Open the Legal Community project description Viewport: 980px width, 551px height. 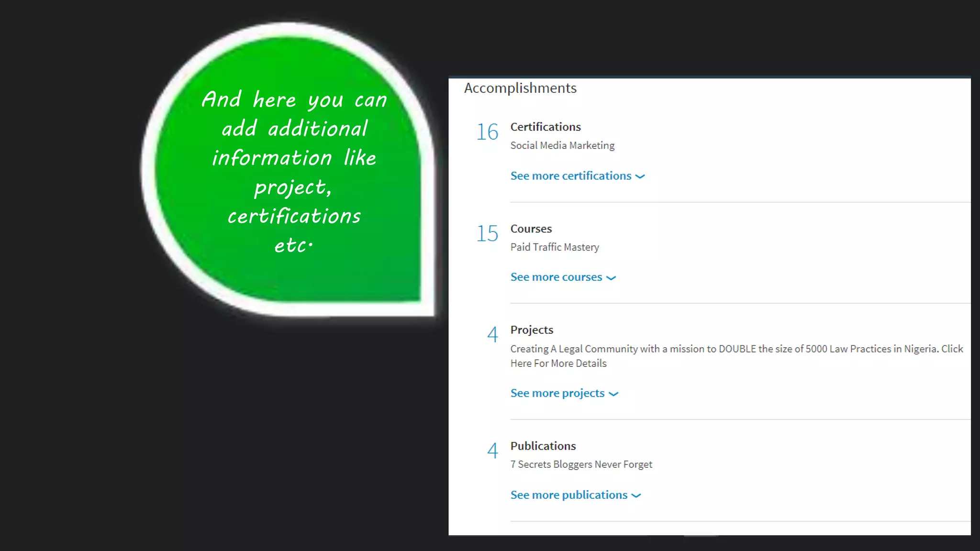[x=736, y=356]
